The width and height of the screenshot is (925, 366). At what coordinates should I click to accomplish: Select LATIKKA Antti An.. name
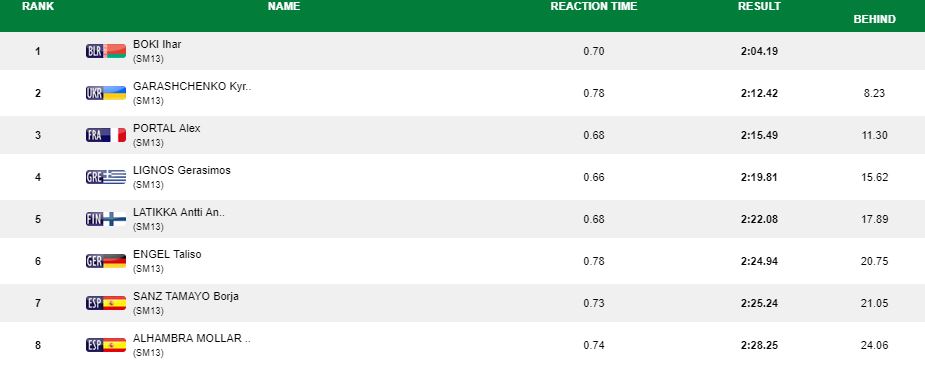[x=179, y=212]
